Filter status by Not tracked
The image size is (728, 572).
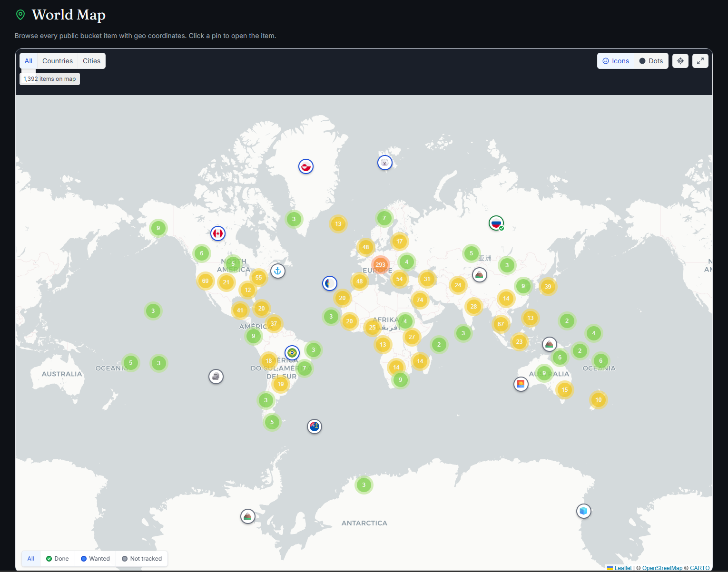[x=142, y=559]
